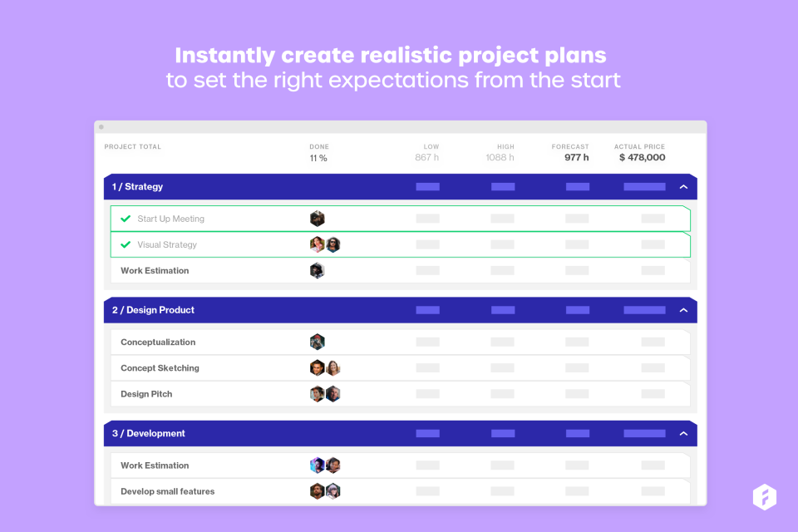
Task: Click assignee avatar on Conceptualization task
Action: (317, 342)
